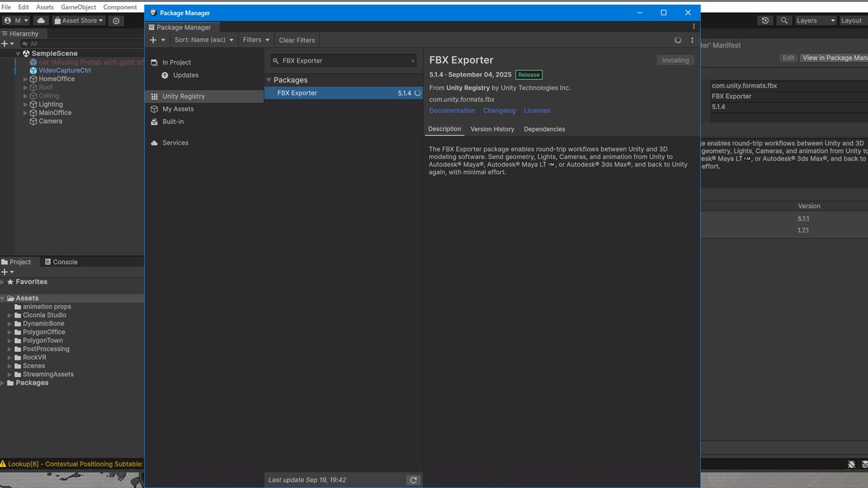The image size is (868, 488).
Task: Select In Project in Package Manager sidebar
Action: [x=204, y=62]
